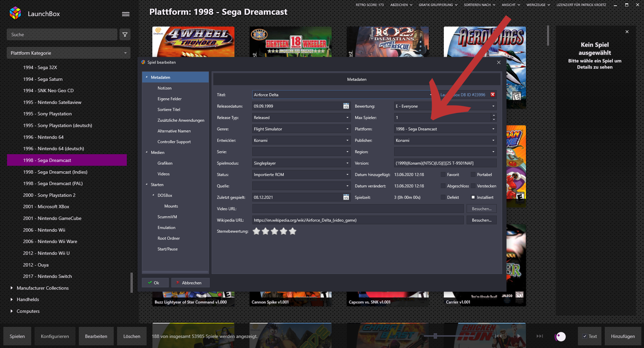Click Besuchen next to Wikipedia URL
Viewport: 644px width, 348px height.
click(x=481, y=220)
